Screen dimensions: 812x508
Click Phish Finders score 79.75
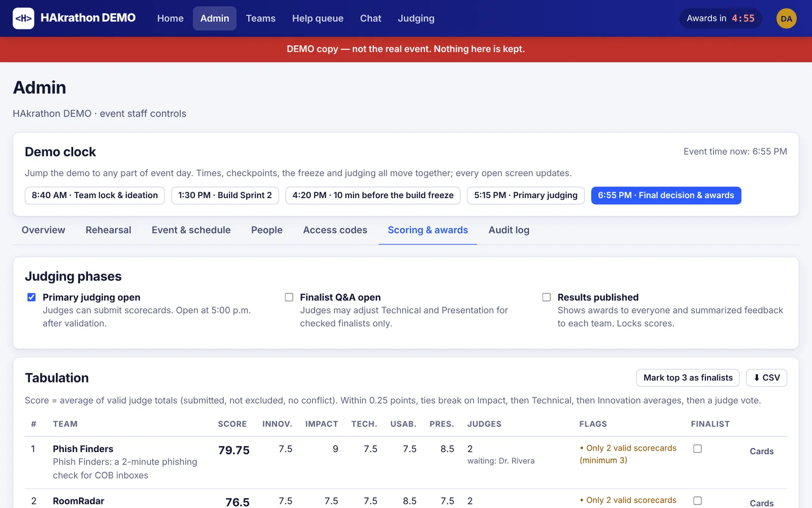(234, 451)
